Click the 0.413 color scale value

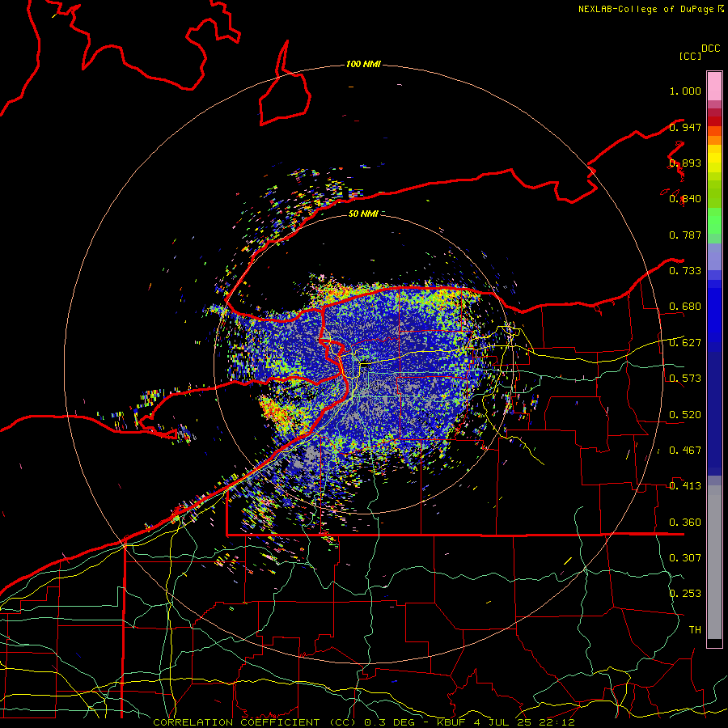[685, 485]
